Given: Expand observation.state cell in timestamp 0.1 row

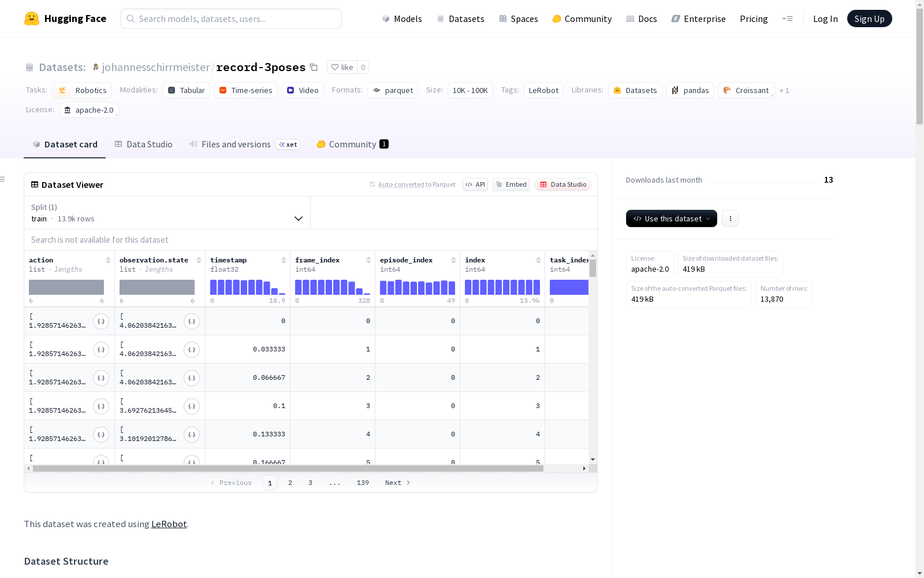Looking at the screenshot, I should click(x=192, y=406).
